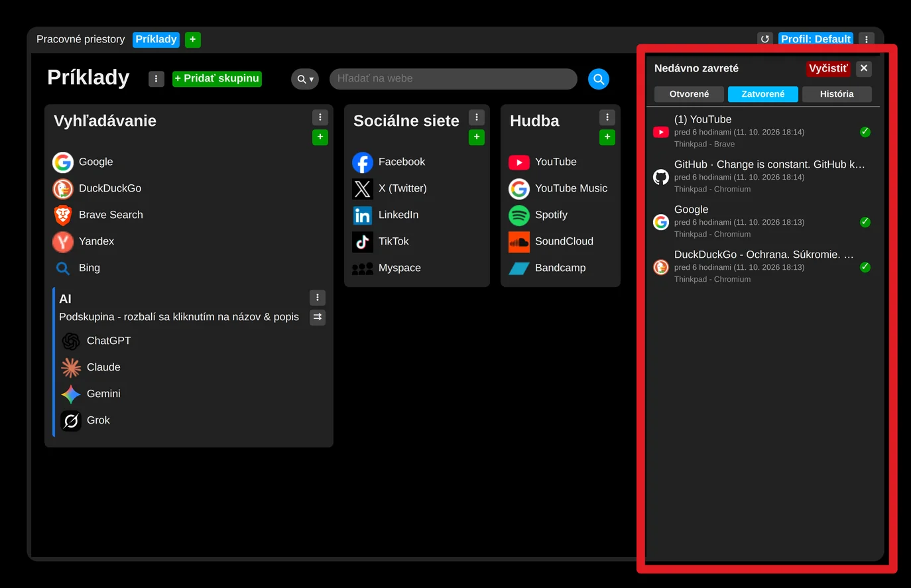The height and width of the screenshot is (588, 911).
Task: Expand the AI subgroup by its title
Action: 65,299
